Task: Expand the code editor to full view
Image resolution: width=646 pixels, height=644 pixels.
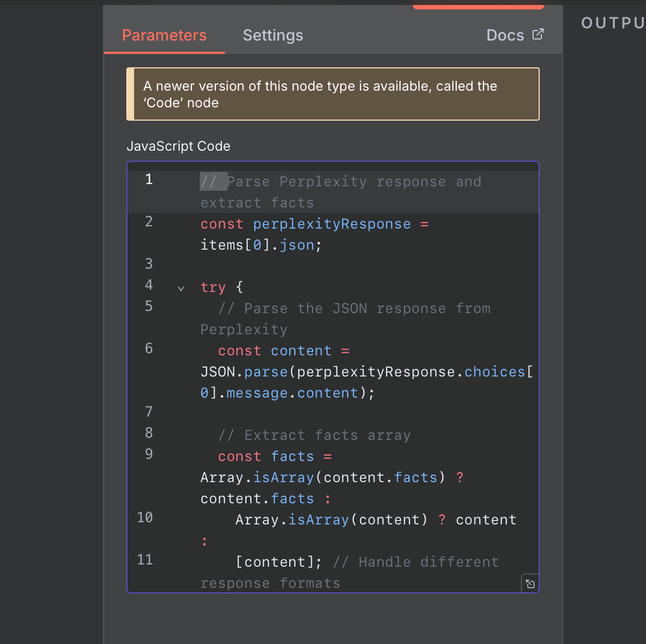Action: (x=530, y=583)
